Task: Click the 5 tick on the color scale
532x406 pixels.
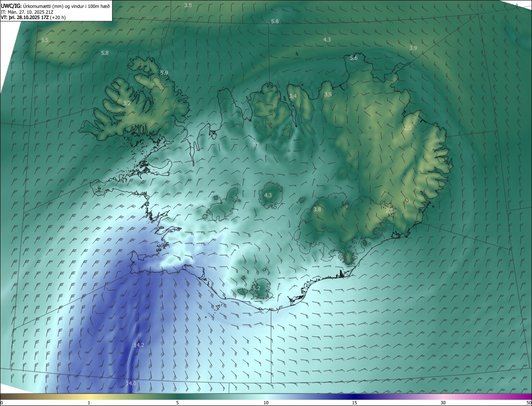Action: (177, 403)
